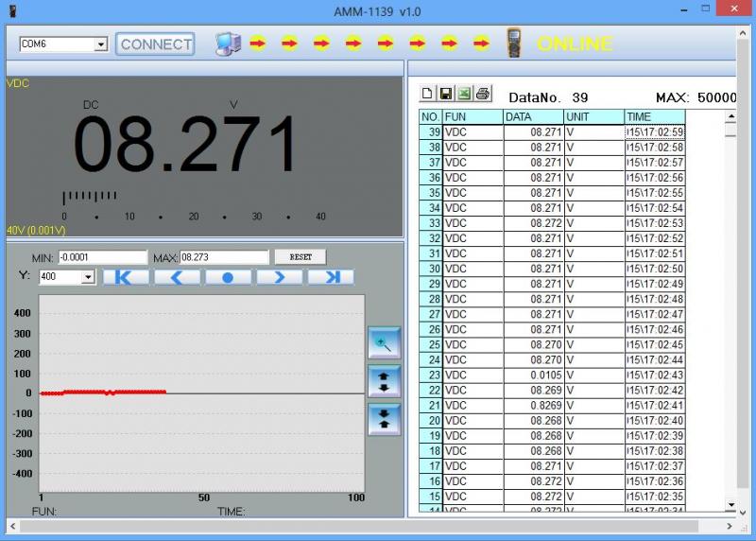The height and width of the screenshot is (541, 756).
Task: Click RESET to clear min/max
Action: pos(300,257)
